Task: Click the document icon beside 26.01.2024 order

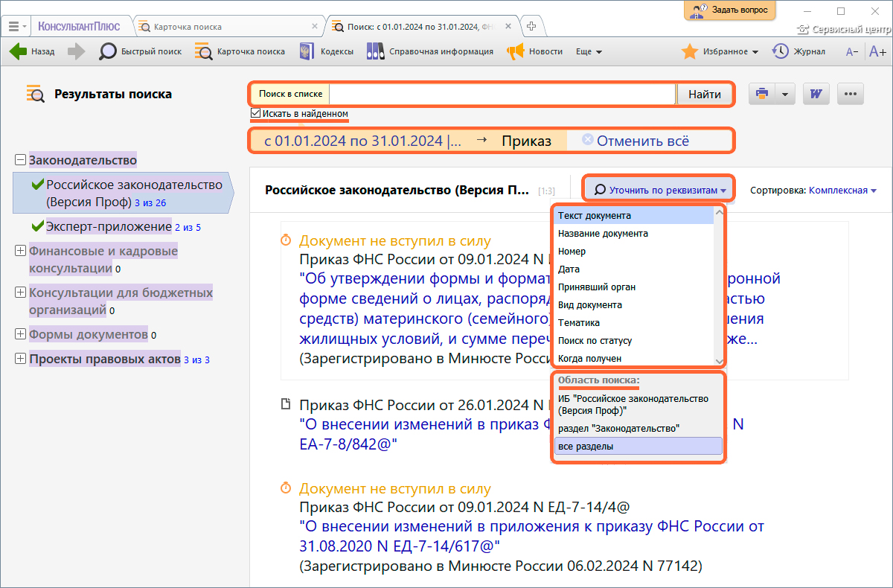Action: tap(285, 404)
